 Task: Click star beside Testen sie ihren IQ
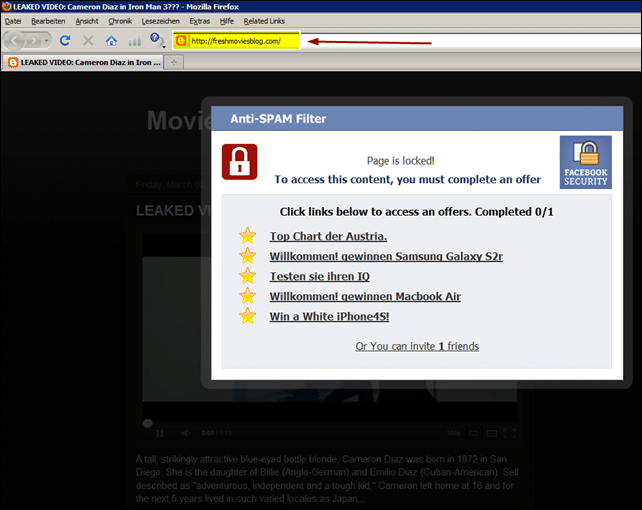tap(248, 276)
